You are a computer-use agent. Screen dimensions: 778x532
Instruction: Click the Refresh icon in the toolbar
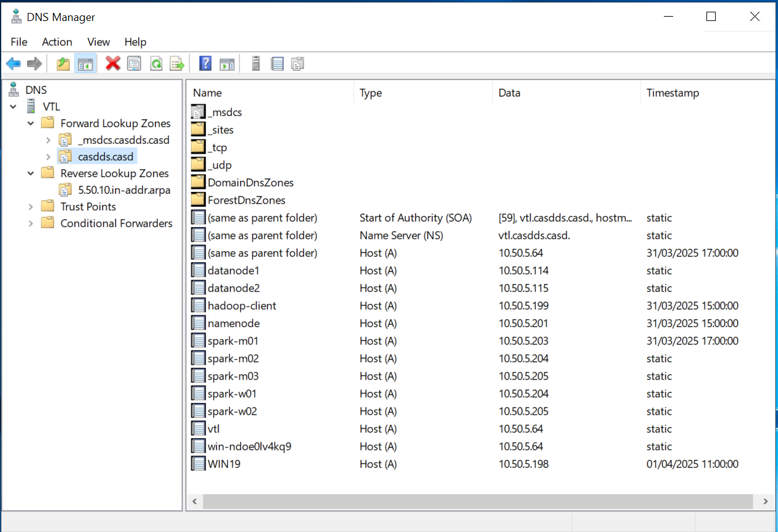click(x=155, y=63)
